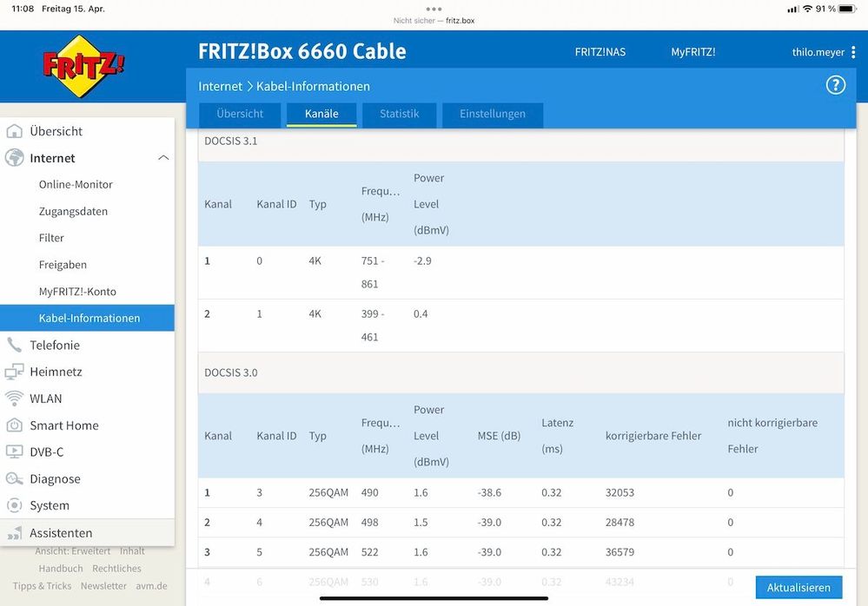This screenshot has width=868, height=606.
Task: Open the Handbuch footer link
Action: pos(61,569)
